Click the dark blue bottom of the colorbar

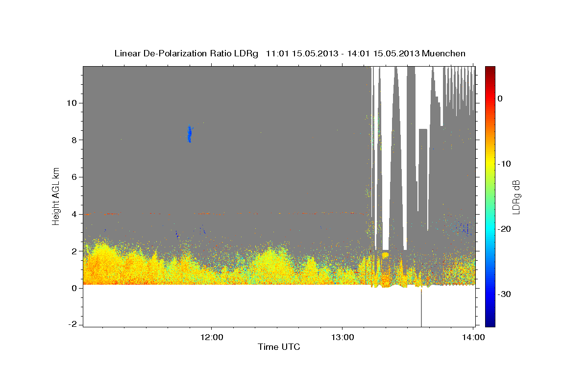[490, 322]
